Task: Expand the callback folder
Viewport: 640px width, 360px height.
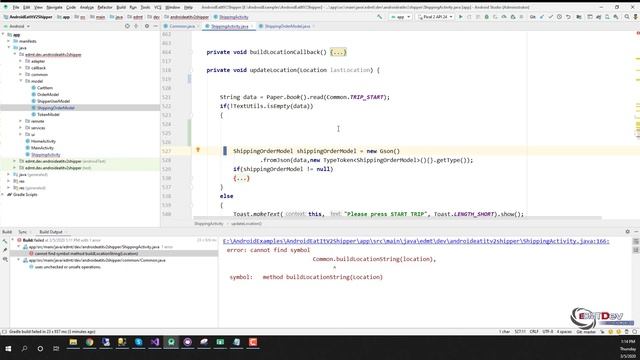Action: (x=21, y=68)
